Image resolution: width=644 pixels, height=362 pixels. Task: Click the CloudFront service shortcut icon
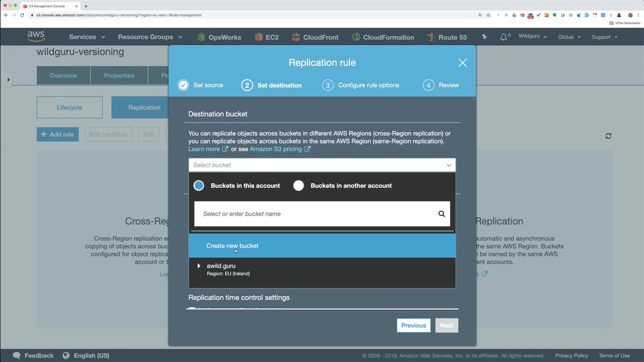tap(296, 37)
